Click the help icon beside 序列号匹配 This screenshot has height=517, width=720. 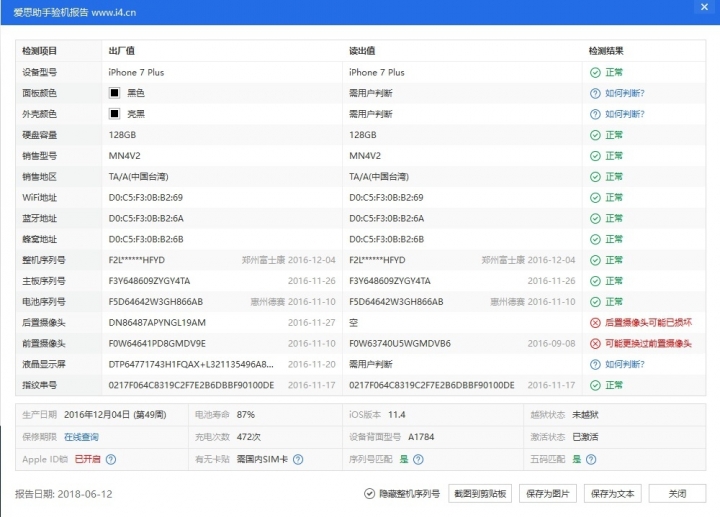pyautogui.click(x=418, y=459)
